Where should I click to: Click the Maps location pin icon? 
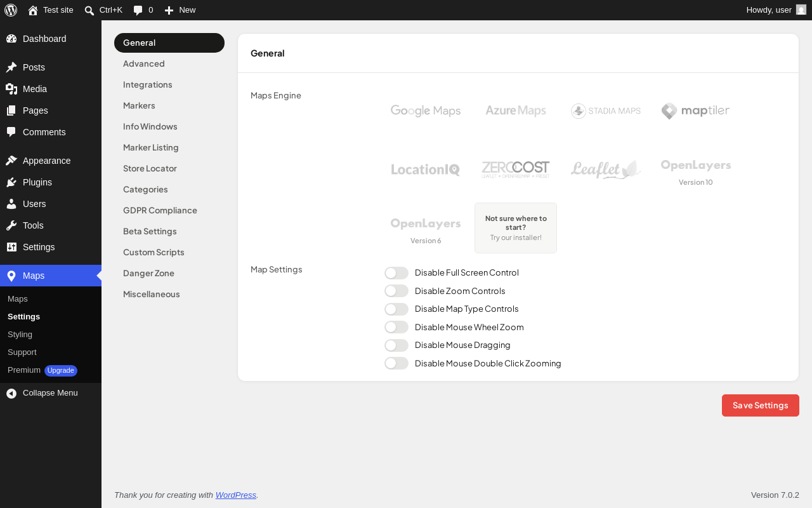pos(11,276)
